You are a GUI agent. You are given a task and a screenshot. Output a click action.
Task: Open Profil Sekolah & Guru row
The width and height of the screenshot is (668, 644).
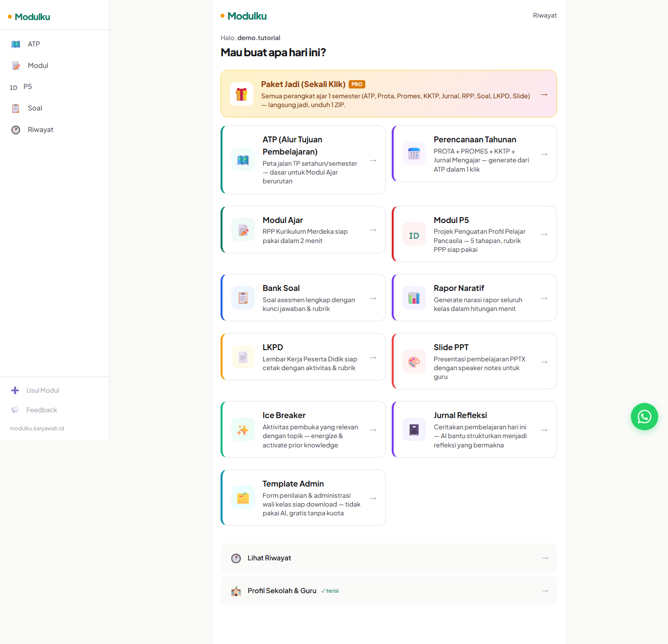click(389, 591)
